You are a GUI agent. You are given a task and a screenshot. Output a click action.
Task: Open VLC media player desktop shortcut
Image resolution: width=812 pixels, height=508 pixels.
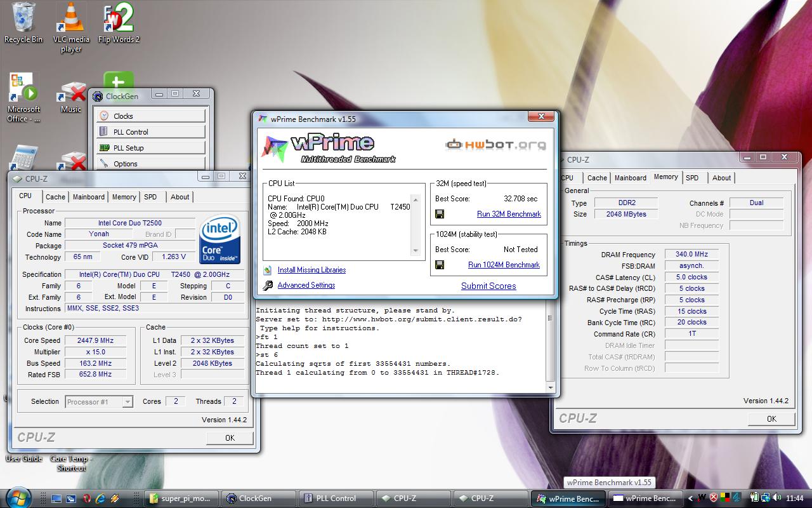pyautogui.click(x=71, y=27)
